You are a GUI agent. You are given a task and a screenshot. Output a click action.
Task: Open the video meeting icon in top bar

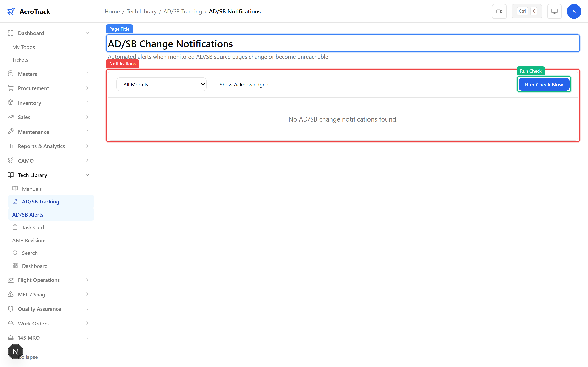click(499, 11)
